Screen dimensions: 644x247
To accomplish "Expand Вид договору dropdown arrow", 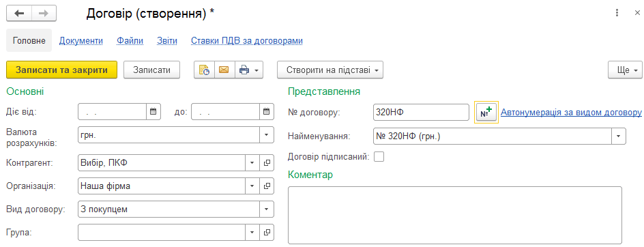I will [267, 209].
